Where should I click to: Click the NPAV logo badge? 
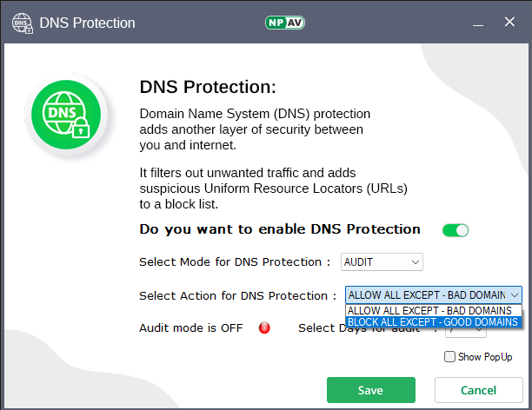pyautogui.click(x=283, y=23)
